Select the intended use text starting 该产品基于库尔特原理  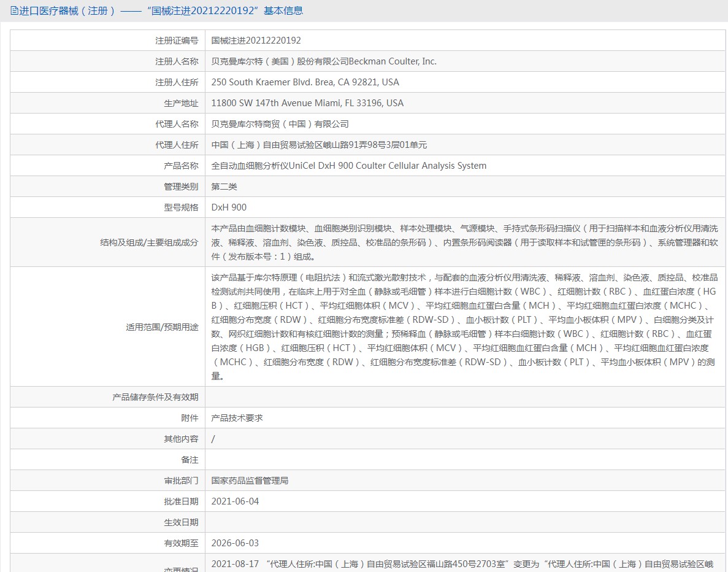[465, 327]
